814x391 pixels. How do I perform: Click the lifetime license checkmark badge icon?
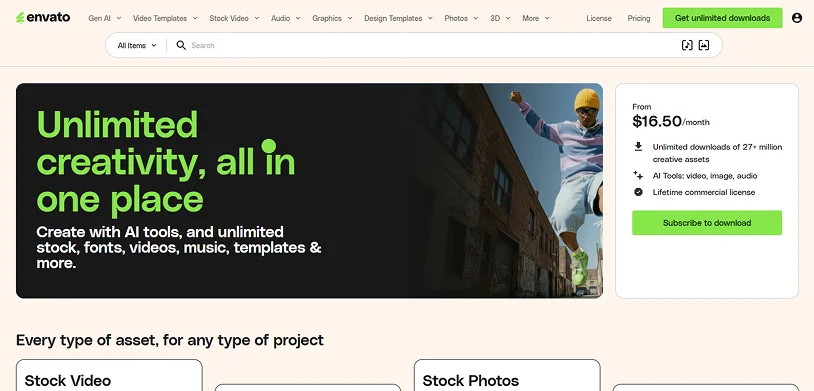639,192
